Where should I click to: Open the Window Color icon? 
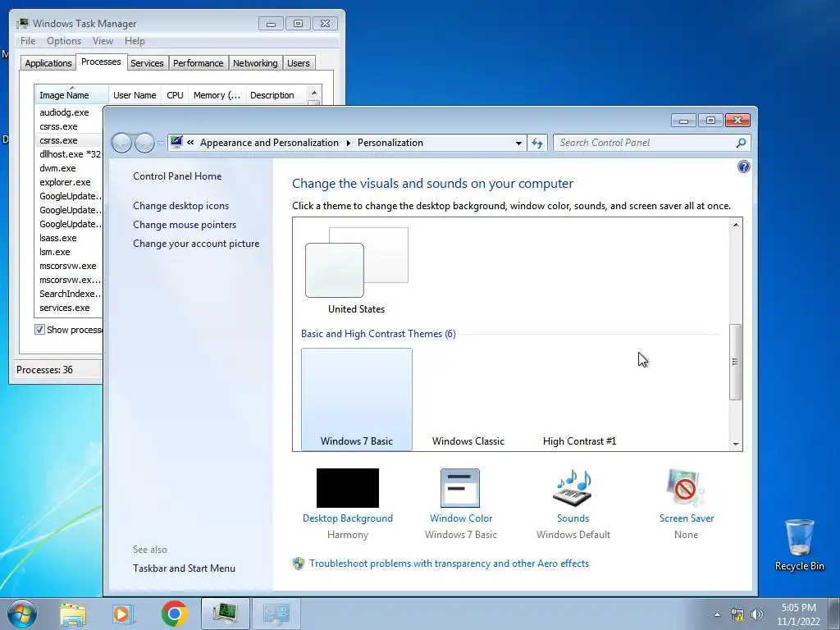click(460, 488)
